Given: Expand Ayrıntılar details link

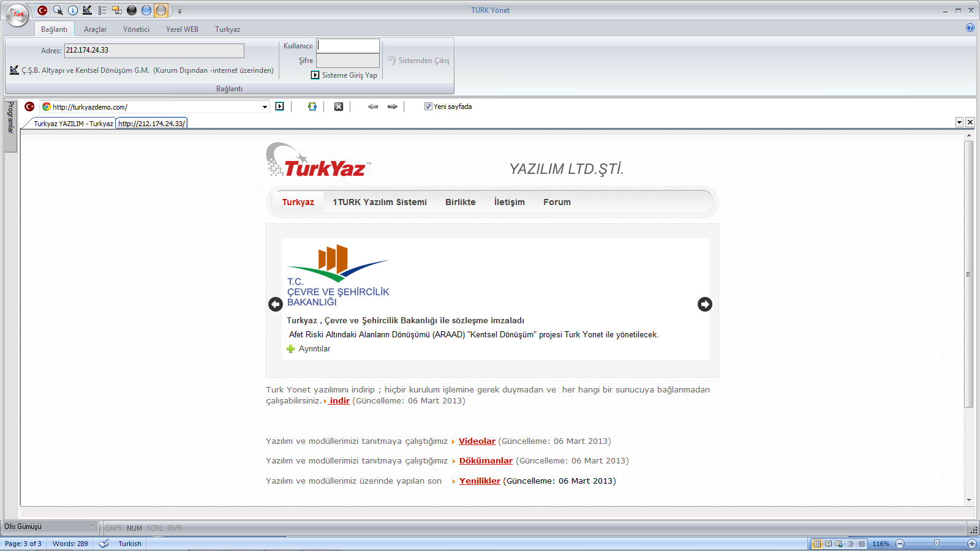Looking at the screenshot, I should coord(309,349).
